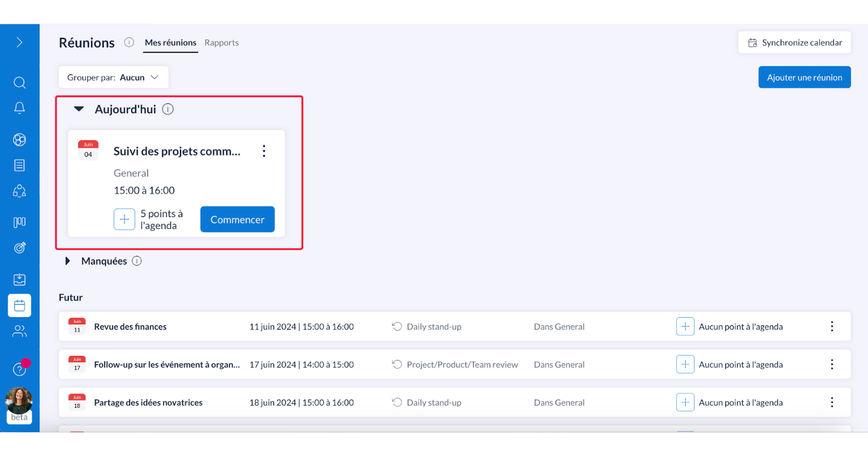868x456 pixels.
Task: Click recurrence icon in Partage des idées novatrices row
Action: [x=397, y=402]
